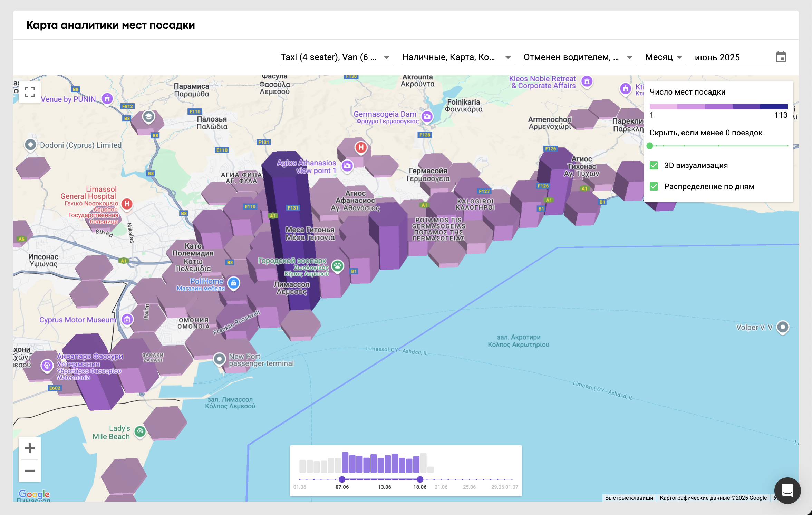812x515 pixels.
Task: Click the Germasogeia Dam camera marker
Action: click(427, 116)
